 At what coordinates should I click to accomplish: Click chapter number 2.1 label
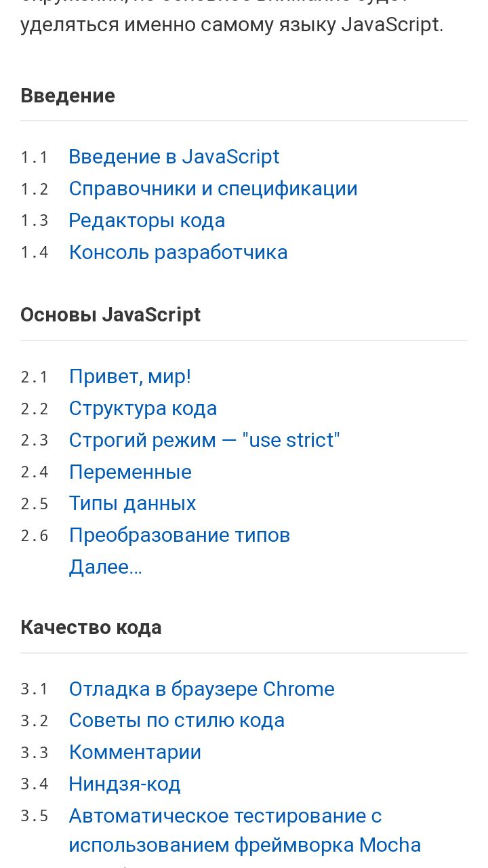[x=35, y=377]
